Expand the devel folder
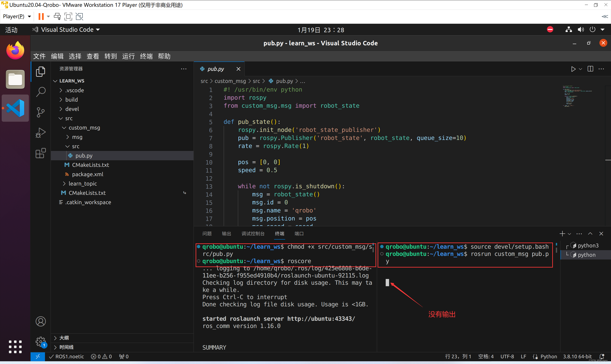Image resolution: width=611 pixels, height=364 pixels. tap(122, 109)
